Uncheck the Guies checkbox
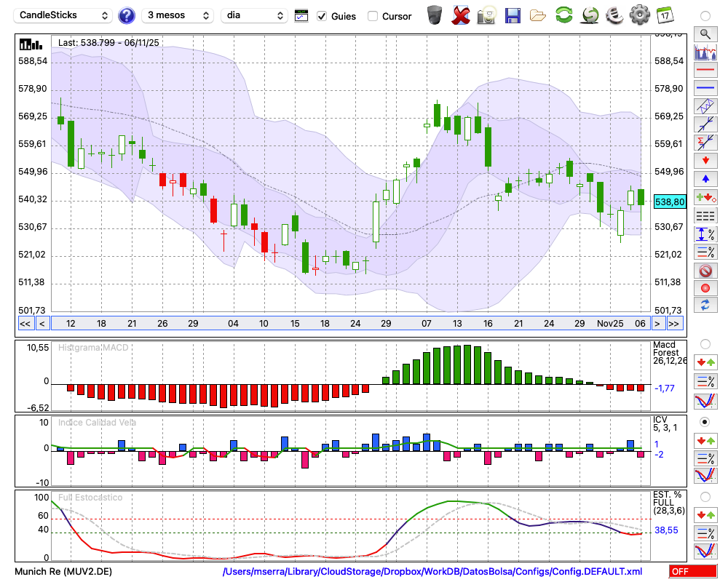 pos(323,16)
